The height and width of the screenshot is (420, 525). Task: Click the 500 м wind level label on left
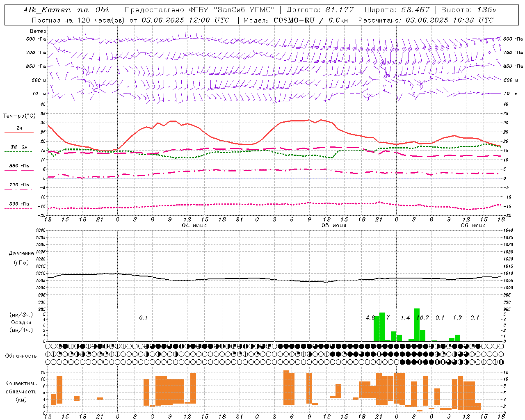[x=39, y=80]
